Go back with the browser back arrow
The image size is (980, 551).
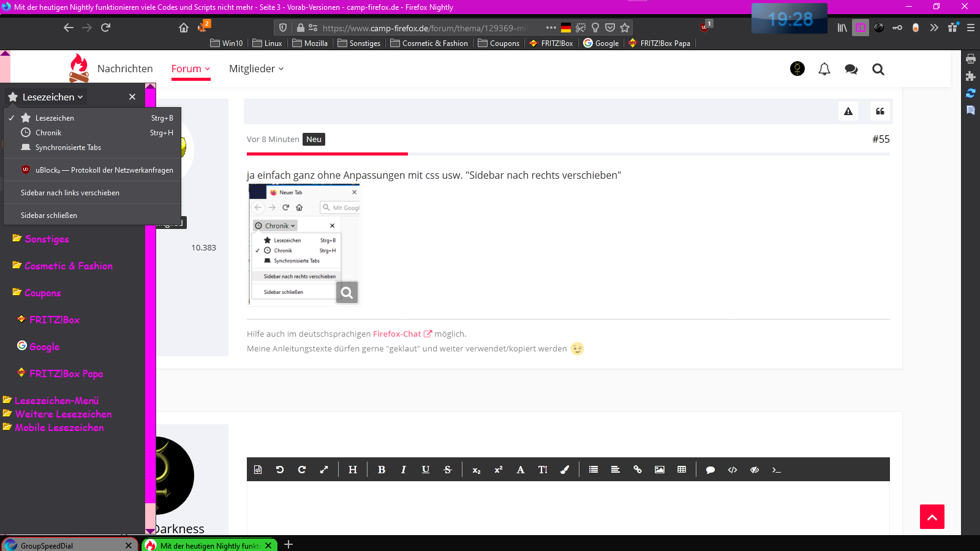click(69, 28)
